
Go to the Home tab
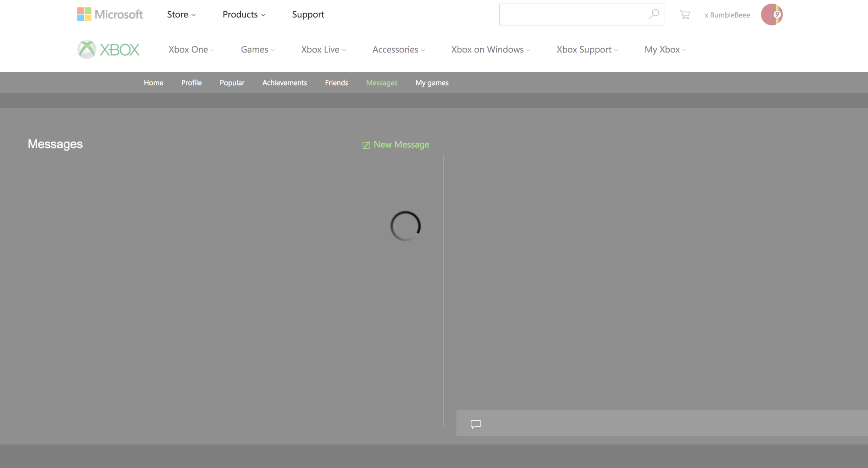click(x=153, y=83)
